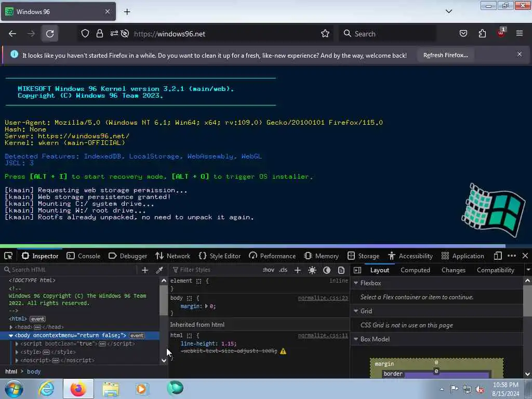This screenshot has height=399, width=532.
Task: Switch to the Console tab
Action: (x=84, y=256)
